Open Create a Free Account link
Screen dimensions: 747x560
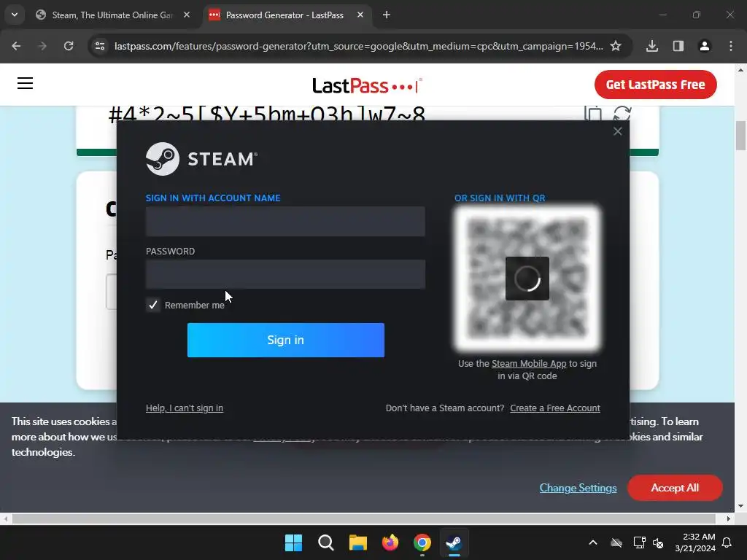(x=555, y=408)
